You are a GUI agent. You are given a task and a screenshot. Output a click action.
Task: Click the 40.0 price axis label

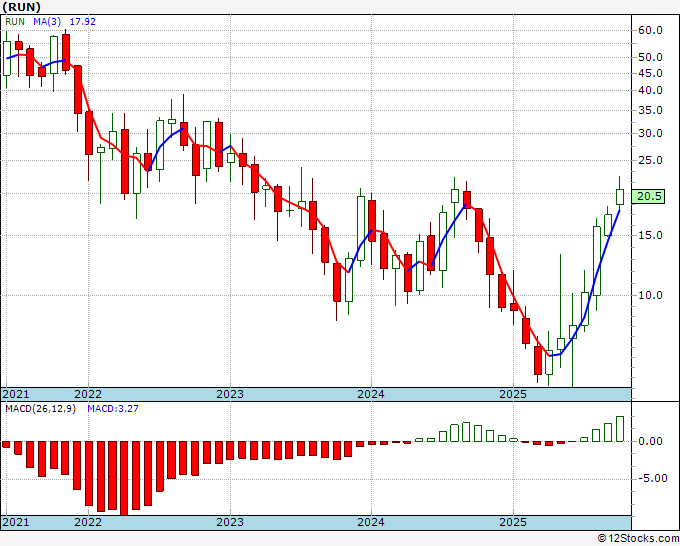(651, 90)
